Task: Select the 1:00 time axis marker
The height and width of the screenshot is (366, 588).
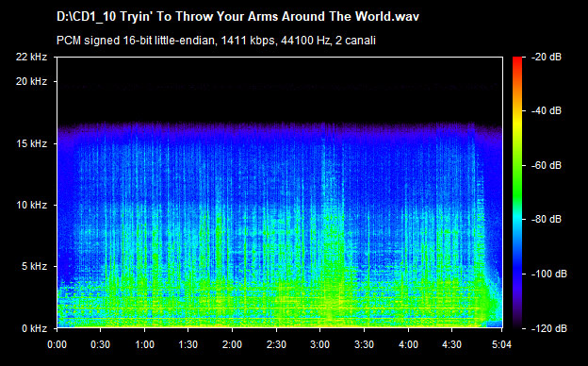Action: 145,344
